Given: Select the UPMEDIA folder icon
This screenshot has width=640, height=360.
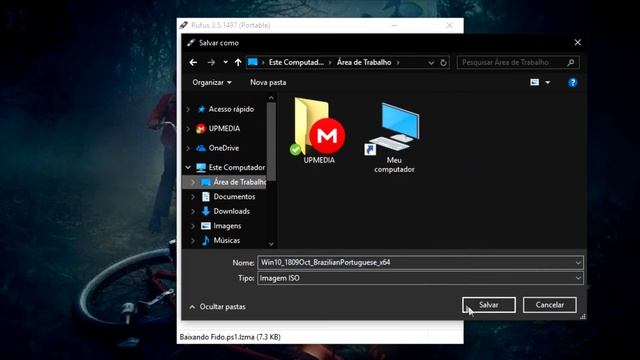Looking at the screenshot, I should click(x=319, y=131).
